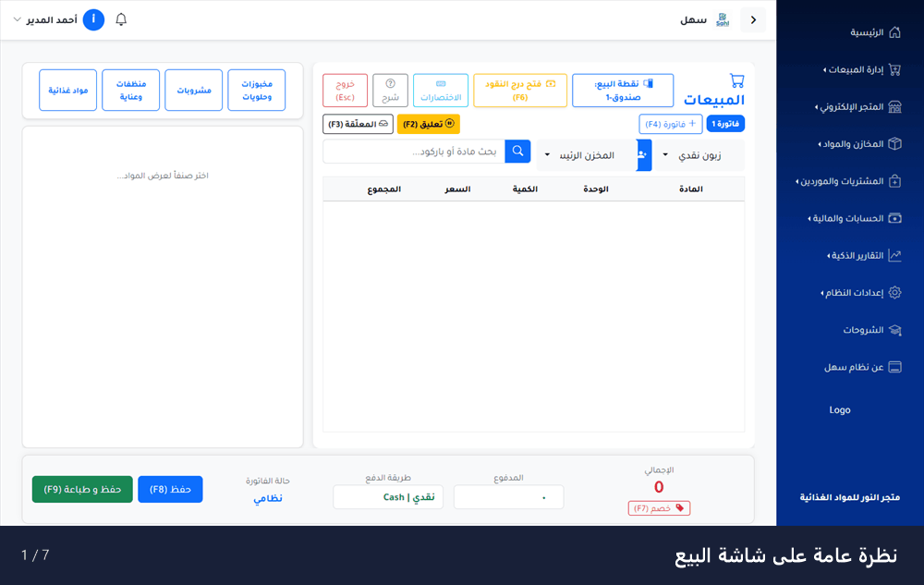Open the أحمد المدير user menu chevron
Screen dimensions: 924x585
[x=17, y=19]
